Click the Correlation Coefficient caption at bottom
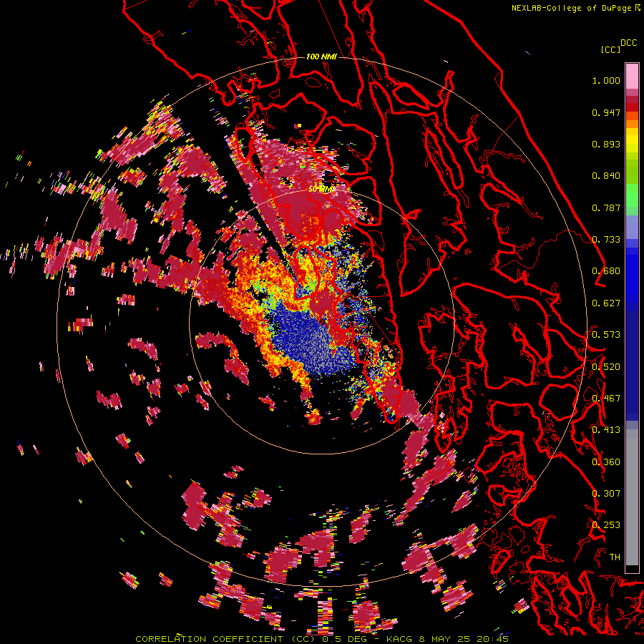 322,639
